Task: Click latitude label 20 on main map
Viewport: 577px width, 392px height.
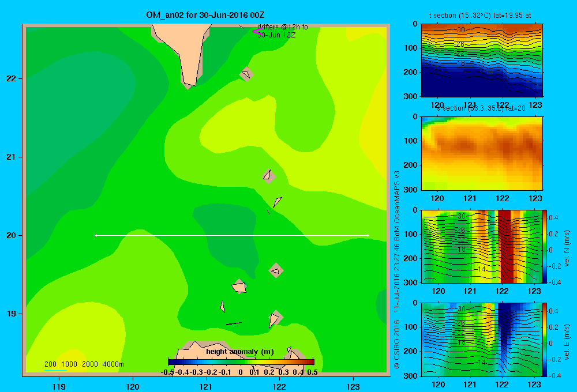Action: point(12,235)
